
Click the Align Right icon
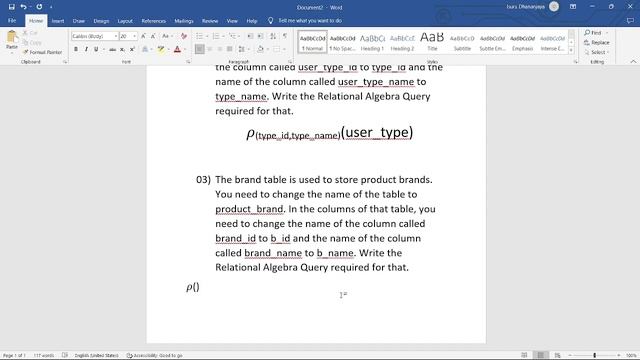[x=220, y=49]
